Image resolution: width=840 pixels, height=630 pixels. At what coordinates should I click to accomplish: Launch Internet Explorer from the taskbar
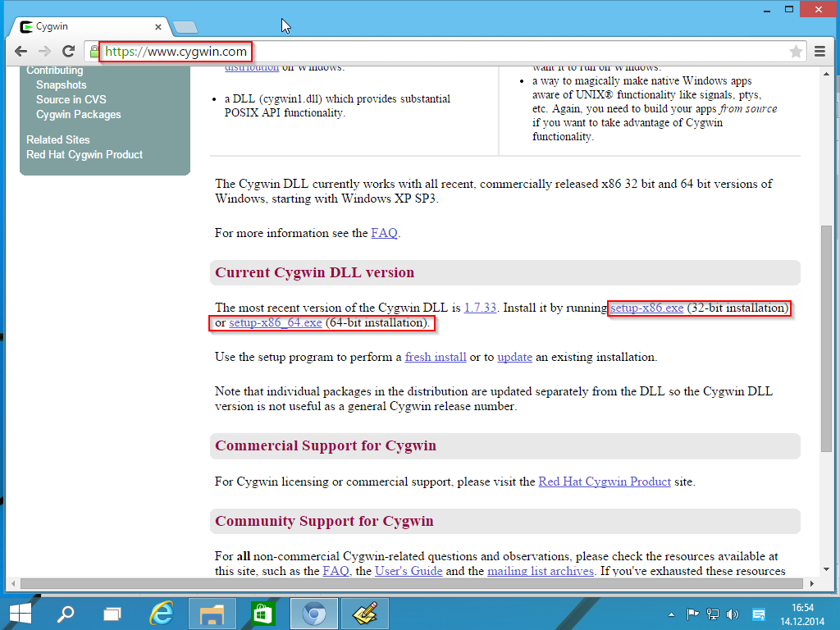click(x=162, y=614)
